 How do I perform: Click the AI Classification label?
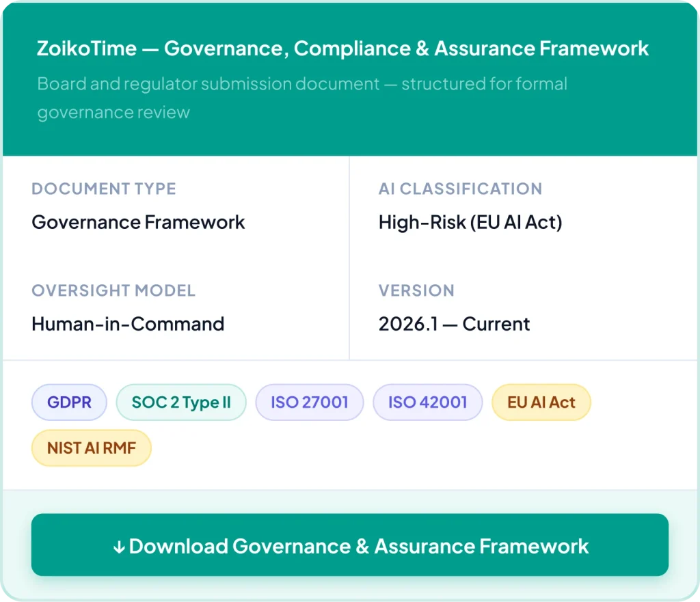(460, 189)
